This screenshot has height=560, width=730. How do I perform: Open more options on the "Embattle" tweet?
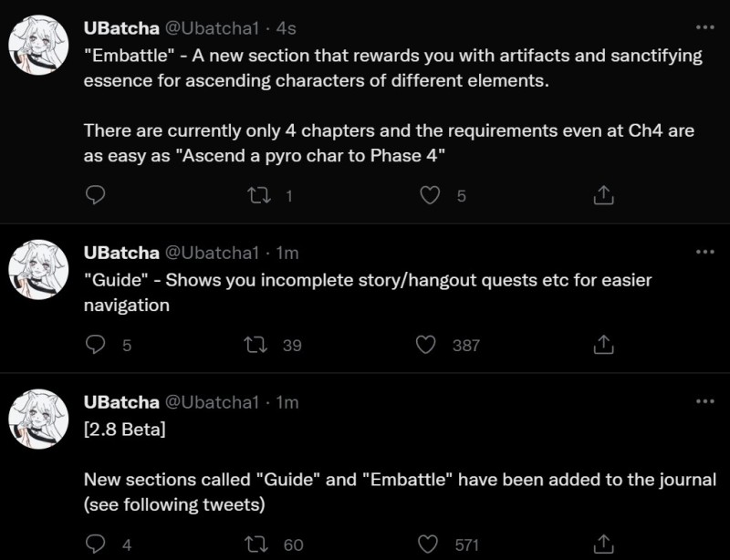click(704, 27)
